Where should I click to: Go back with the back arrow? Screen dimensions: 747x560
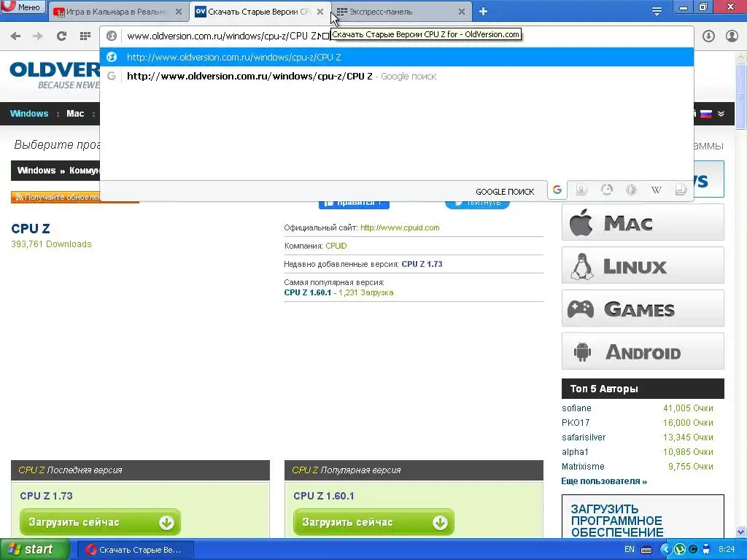16,36
